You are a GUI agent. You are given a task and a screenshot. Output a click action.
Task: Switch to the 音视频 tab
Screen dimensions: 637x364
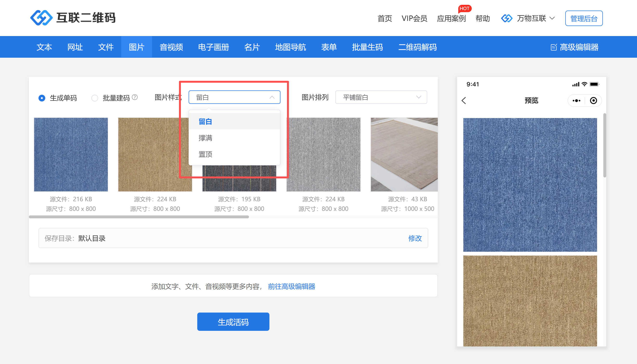click(x=171, y=47)
